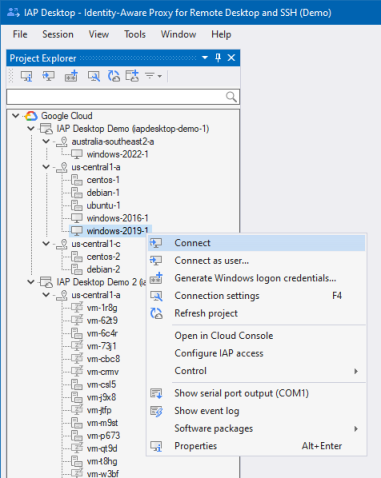Pin the Project Explorer panel
Image resolution: width=381 pixels, height=478 pixels.
[x=218, y=58]
